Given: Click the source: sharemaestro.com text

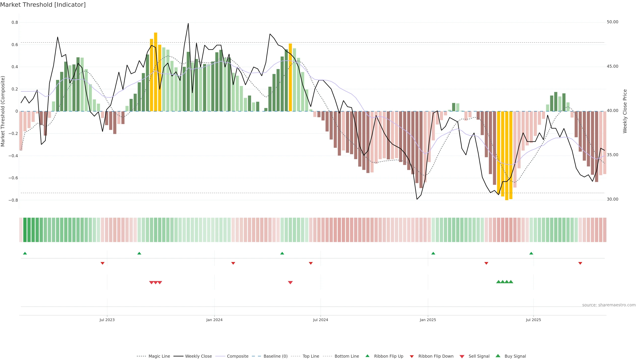Looking at the screenshot, I should point(609,305).
